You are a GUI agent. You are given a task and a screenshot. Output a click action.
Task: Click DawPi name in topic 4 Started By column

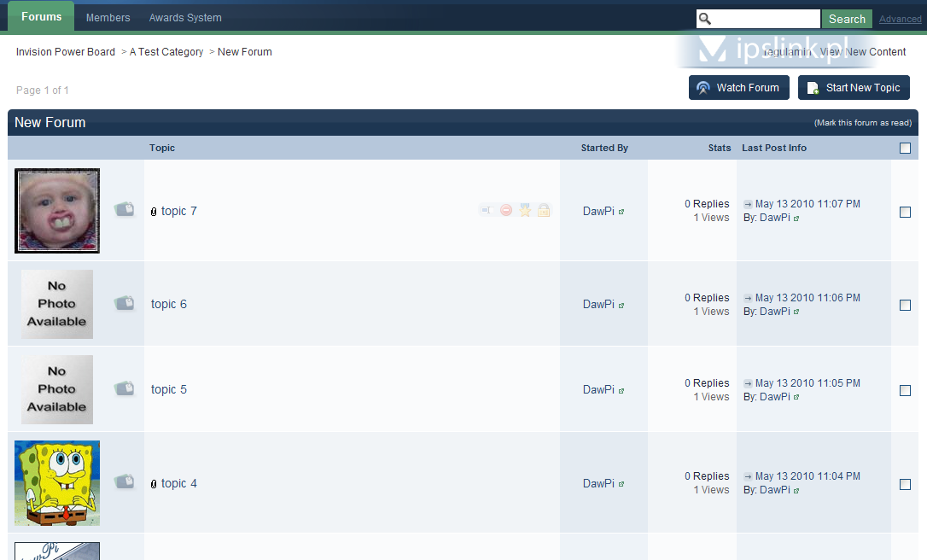click(598, 483)
